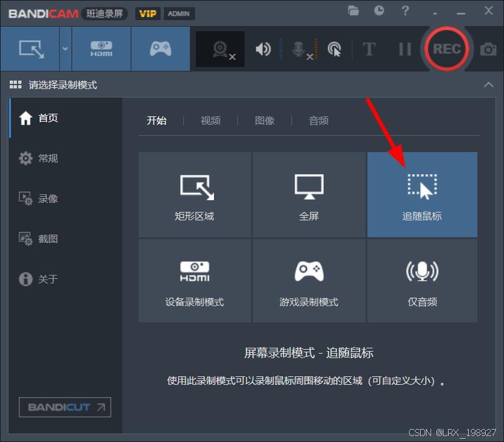This screenshot has height=442, width=504.
Task: Open 常规 general settings in sidebar
Action: pos(66,158)
